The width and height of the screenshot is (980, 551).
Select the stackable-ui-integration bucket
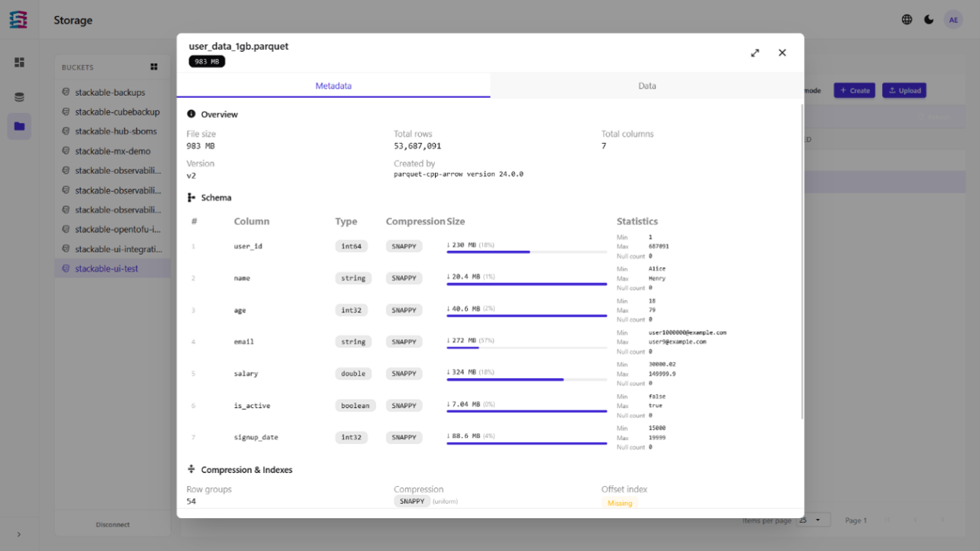pyautogui.click(x=113, y=249)
